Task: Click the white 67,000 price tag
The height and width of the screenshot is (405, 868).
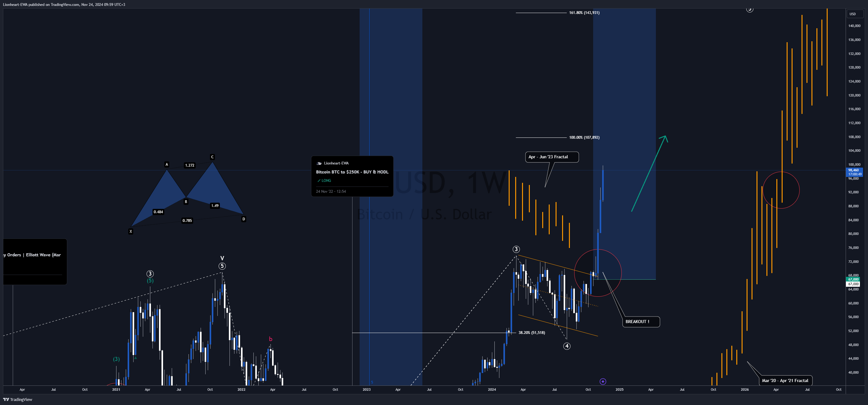Action: coord(853,284)
